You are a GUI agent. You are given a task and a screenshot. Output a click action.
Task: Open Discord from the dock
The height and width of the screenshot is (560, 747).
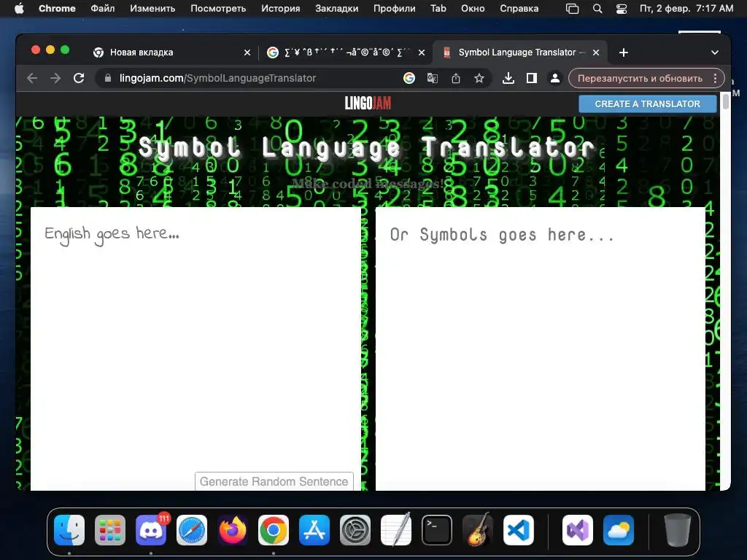(151, 529)
